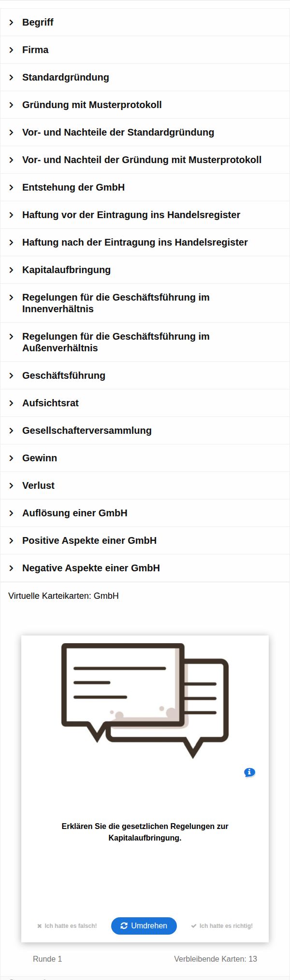Open the Gesellschafterversammlung section
The height and width of the screenshot is (980, 290).
(145, 430)
